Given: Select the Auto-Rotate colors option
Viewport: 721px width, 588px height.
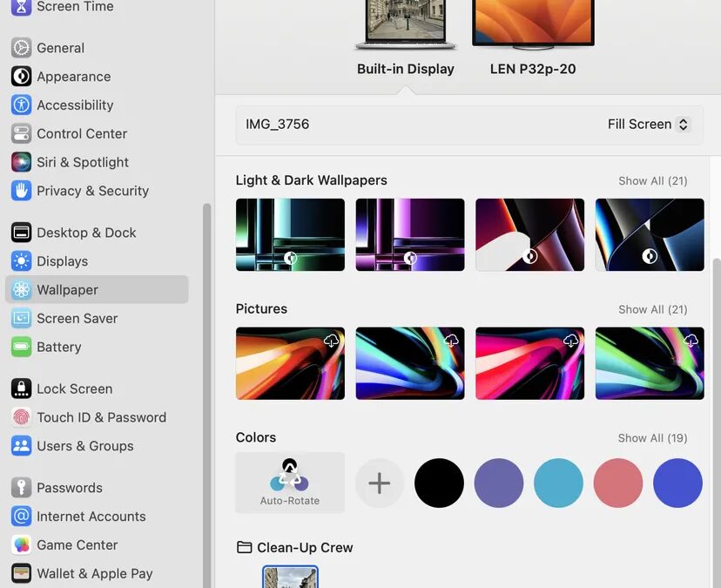Looking at the screenshot, I should pos(290,483).
